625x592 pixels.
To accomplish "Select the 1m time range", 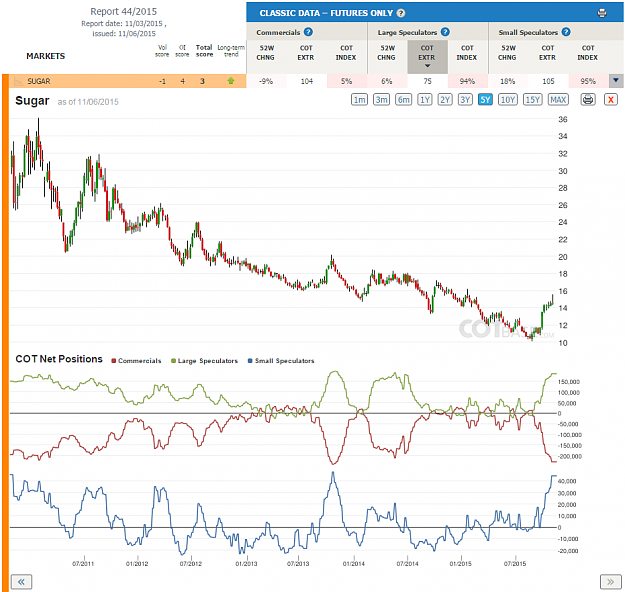I will [359, 100].
